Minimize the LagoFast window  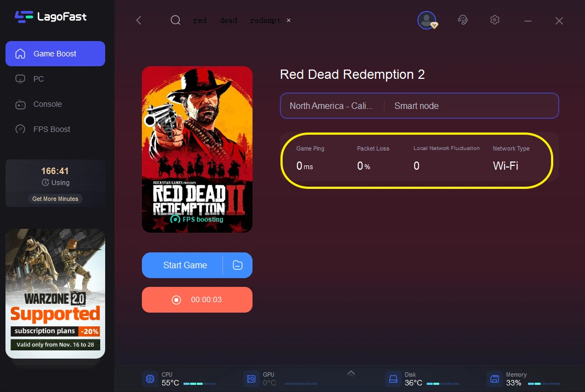pyautogui.click(x=527, y=21)
